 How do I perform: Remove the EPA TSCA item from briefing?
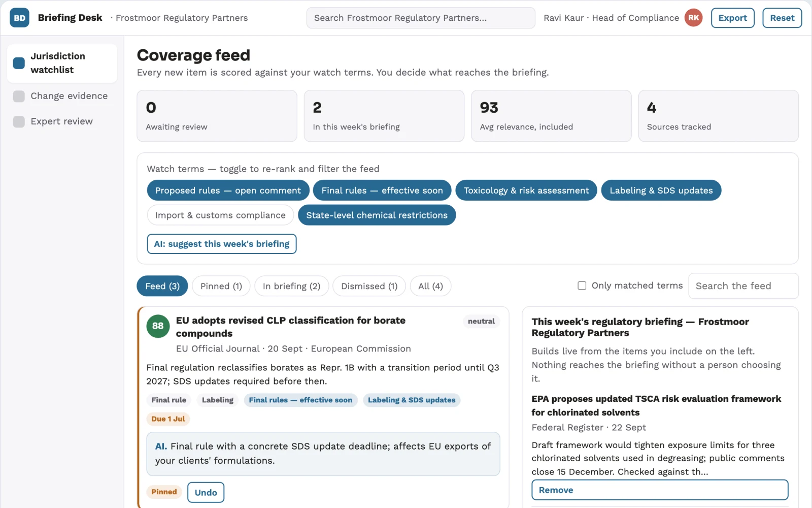pos(660,490)
